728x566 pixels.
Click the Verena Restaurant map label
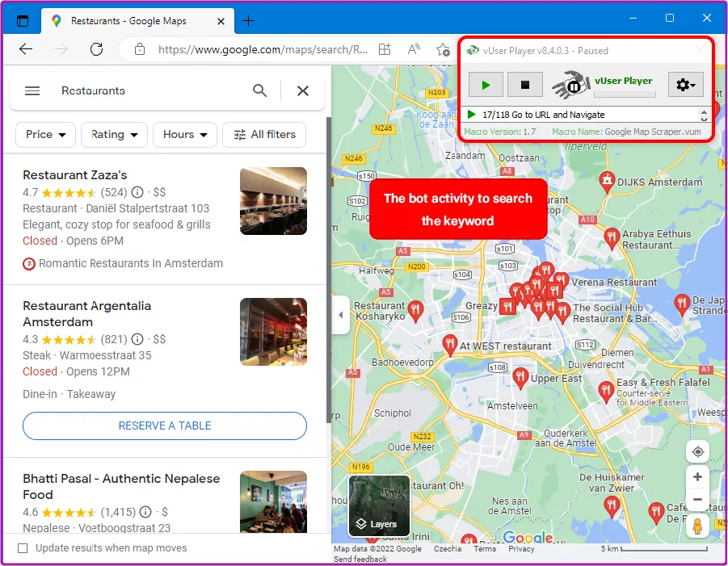click(614, 283)
